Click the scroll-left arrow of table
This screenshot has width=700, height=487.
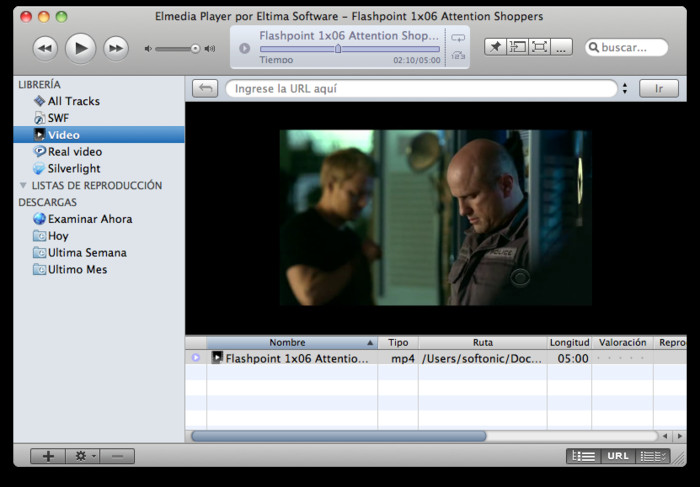point(665,436)
